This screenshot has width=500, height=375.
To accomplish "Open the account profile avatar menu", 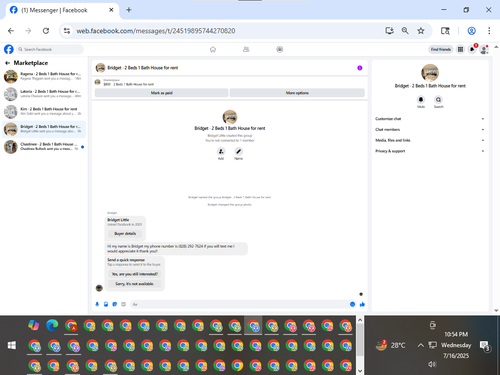I will (484, 49).
